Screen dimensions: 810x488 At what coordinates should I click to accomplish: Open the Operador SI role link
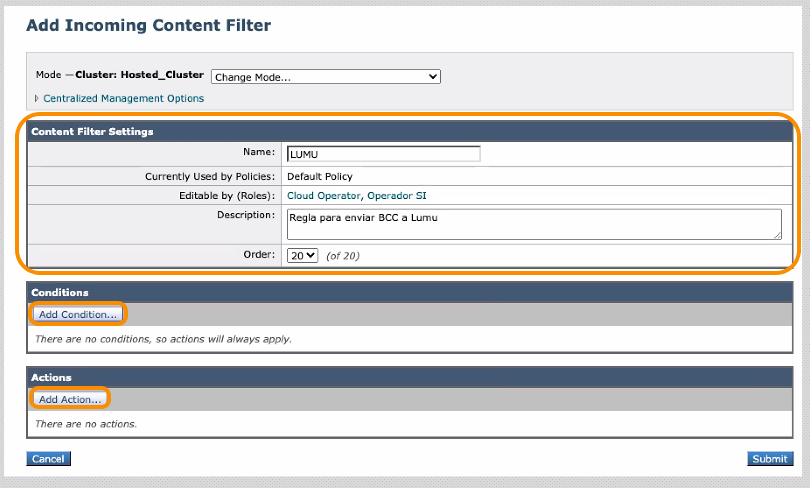pyautogui.click(x=396, y=196)
